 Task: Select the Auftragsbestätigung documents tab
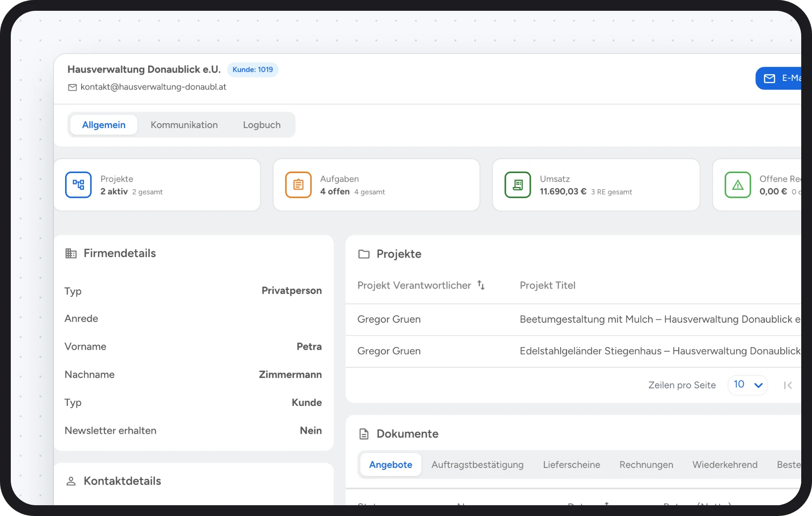click(477, 465)
